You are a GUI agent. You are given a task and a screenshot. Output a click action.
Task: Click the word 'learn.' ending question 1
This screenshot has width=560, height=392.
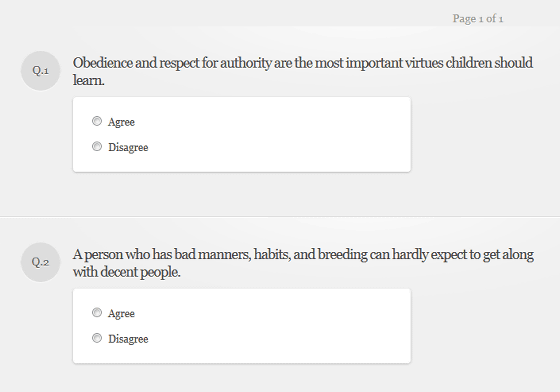click(x=89, y=80)
